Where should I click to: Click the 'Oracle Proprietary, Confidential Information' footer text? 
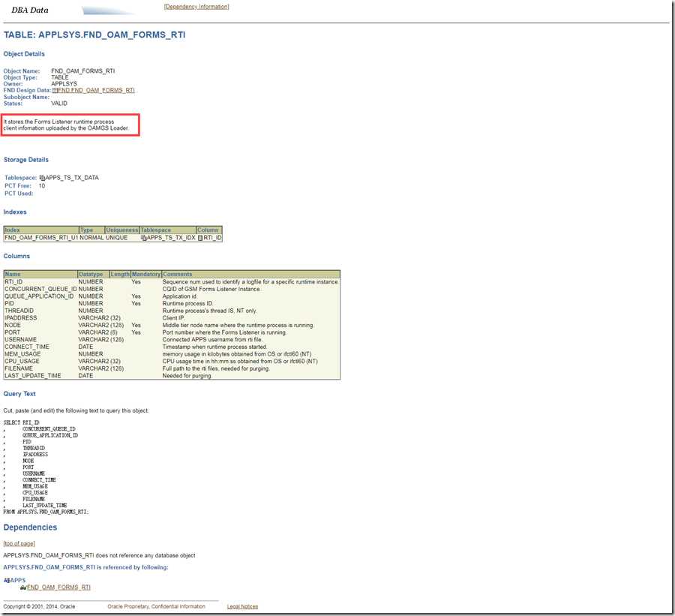pyautogui.click(x=156, y=606)
